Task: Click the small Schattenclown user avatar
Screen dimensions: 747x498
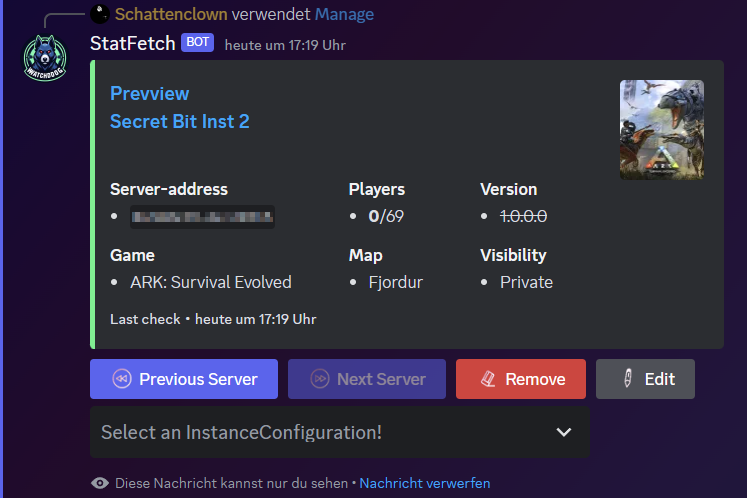Action: point(98,14)
